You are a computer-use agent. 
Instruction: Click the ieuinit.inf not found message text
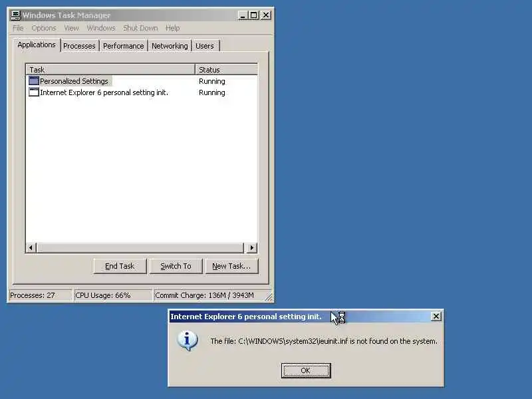[324, 341]
